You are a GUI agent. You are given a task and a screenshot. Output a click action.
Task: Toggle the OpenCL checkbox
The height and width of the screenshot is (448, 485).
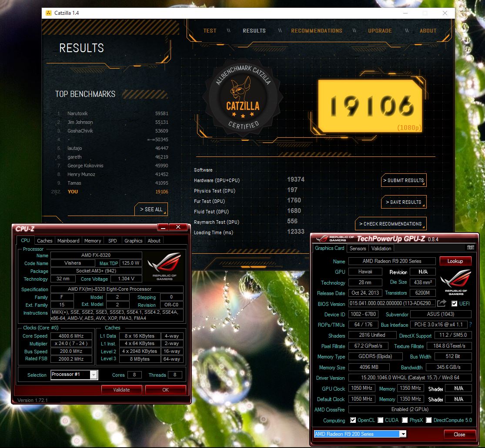pyautogui.click(x=353, y=420)
